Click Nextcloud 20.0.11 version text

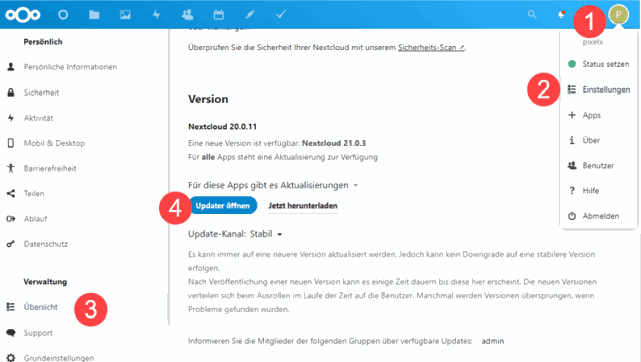point(222,126)
